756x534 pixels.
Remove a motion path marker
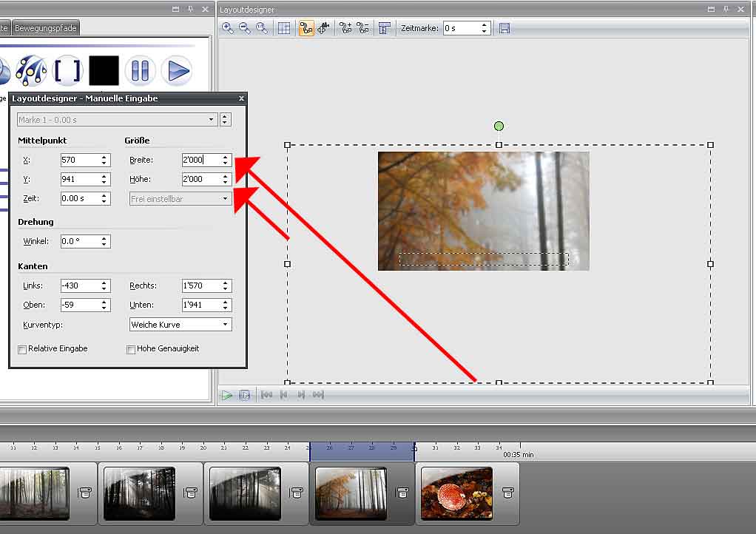coord(362,28)
